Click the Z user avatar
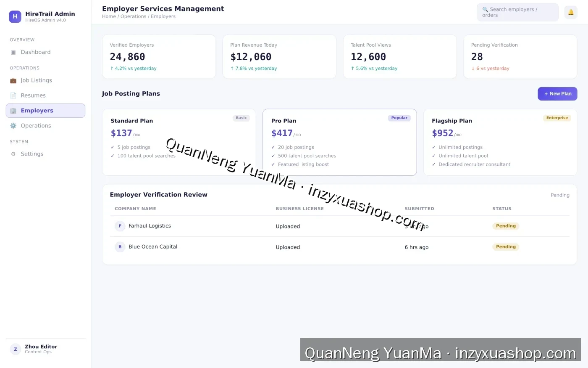Image resolution: width=588 pixels, height=368 pixels. click(x=16, y=349)
